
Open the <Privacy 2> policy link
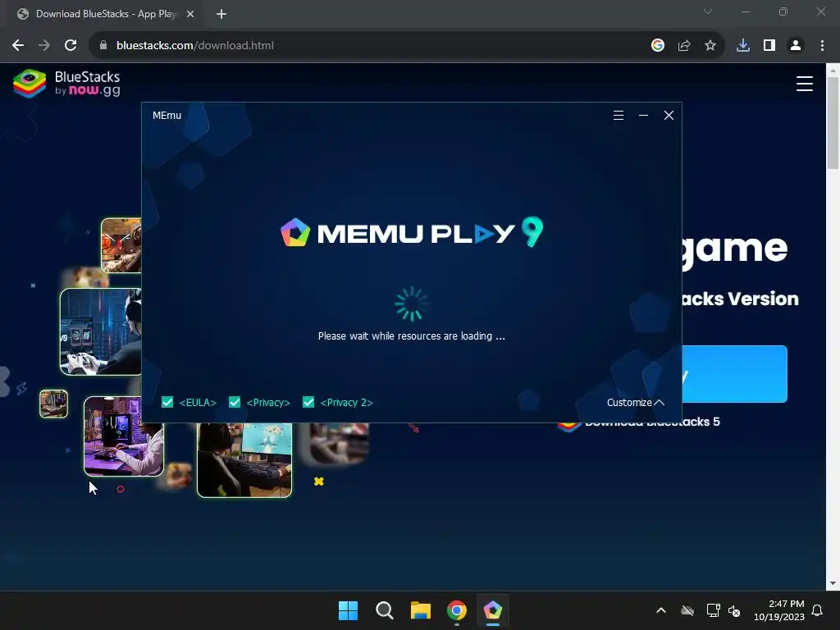pos(346,402)
